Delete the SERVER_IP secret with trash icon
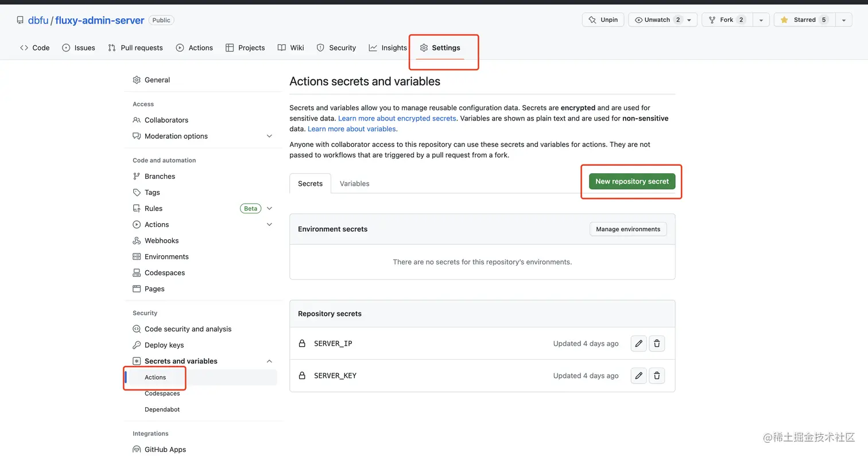 pos(657,344)
